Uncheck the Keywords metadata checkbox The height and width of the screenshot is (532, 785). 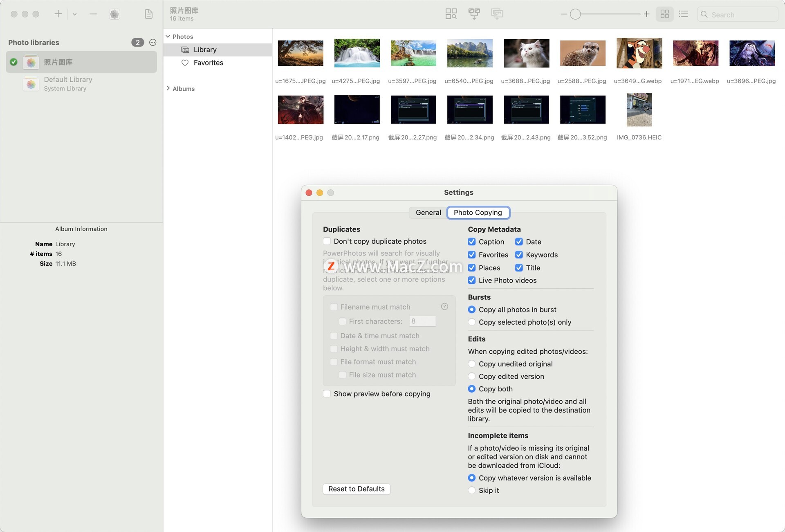(x=519, y=255)
